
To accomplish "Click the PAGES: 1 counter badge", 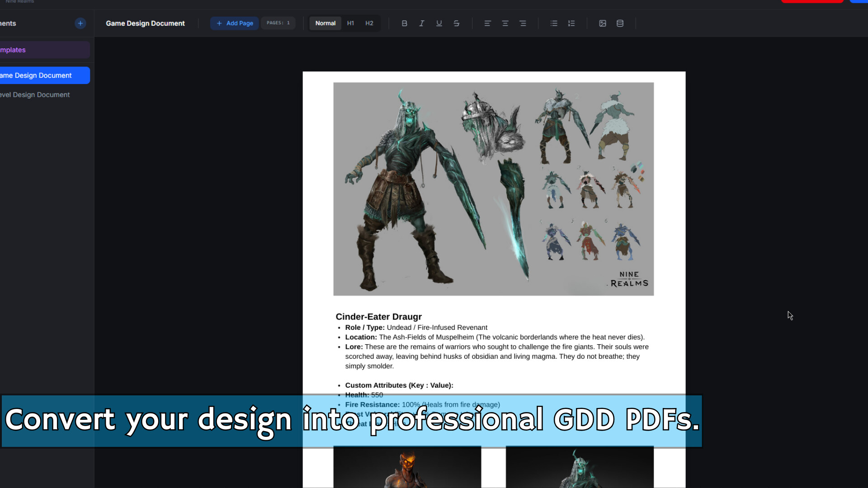I will click(x=278, y=23).
